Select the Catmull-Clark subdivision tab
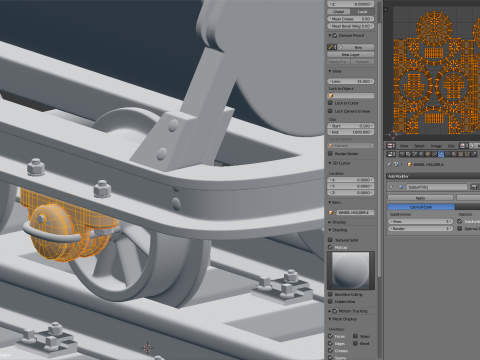 (421, 207)
